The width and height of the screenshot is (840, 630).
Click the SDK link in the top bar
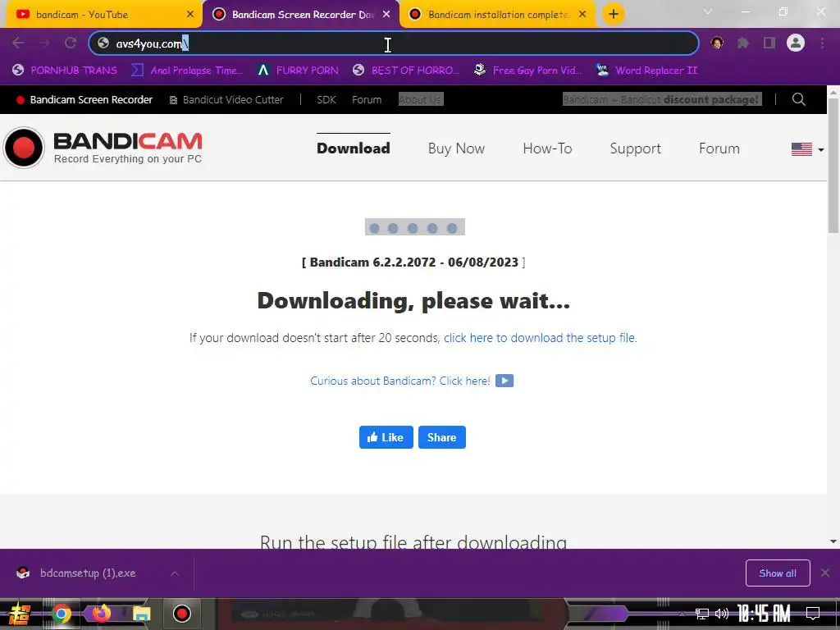[x=326, y=99]
